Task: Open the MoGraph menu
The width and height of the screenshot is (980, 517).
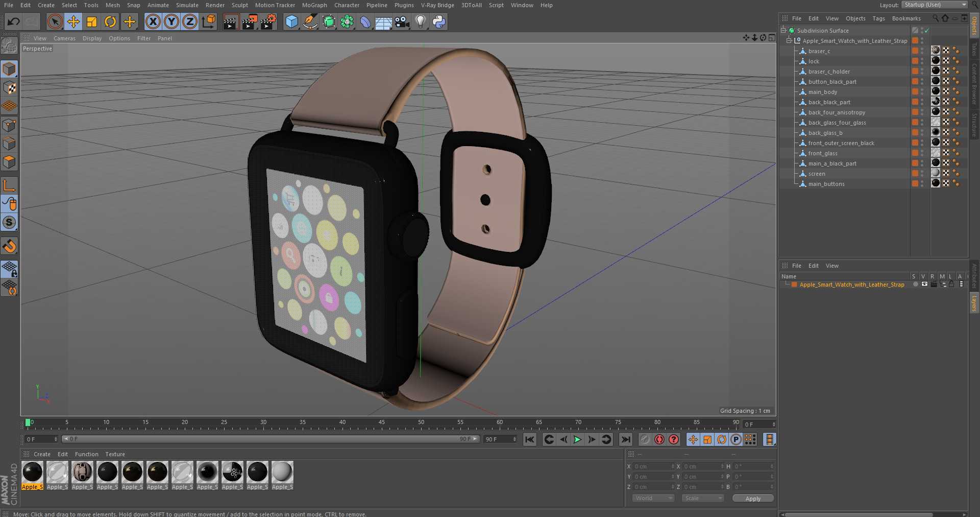Action: 314,5
